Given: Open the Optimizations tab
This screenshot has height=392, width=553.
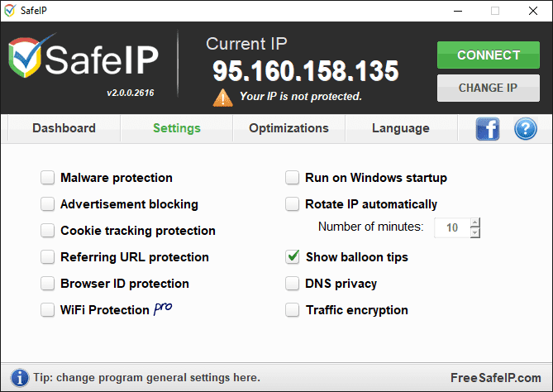Looking at the screenshot, I should point(288,128).
